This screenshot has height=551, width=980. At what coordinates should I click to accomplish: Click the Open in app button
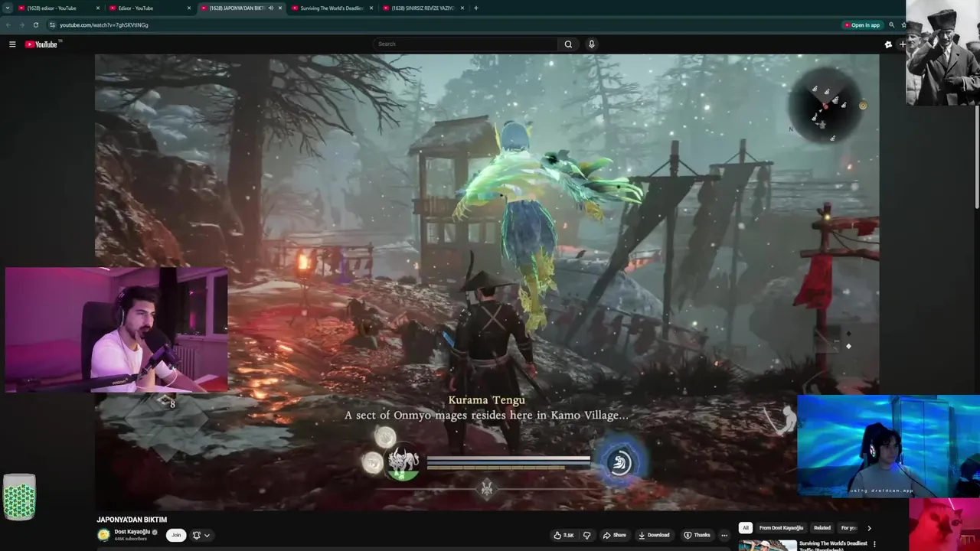coord(862,25)
